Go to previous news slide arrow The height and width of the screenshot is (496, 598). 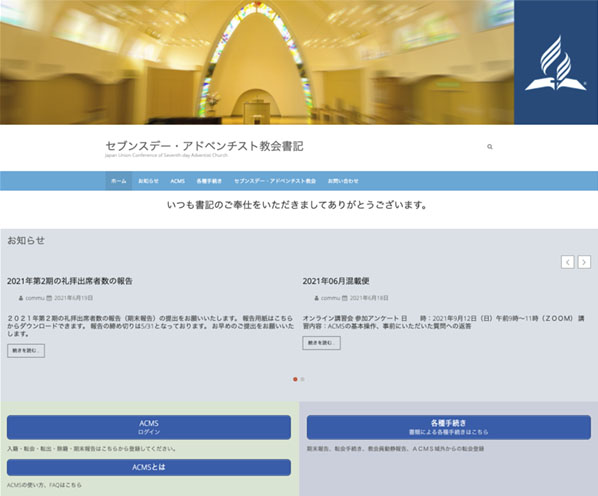(x=567, y=262)
